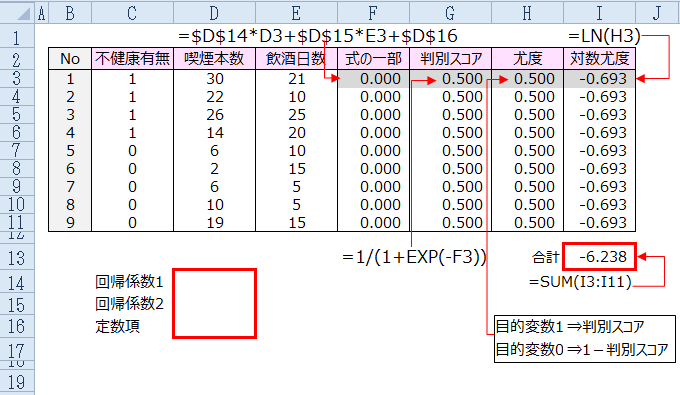The width and height of the screenshot is (680, 395).
Task: Click the 喫煙本数 header cell
Action: tap(214, 59)
